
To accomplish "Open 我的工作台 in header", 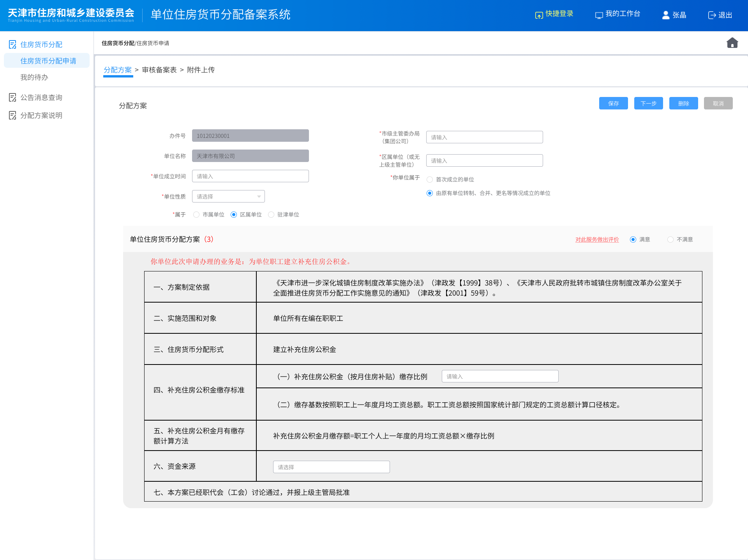I will pyautogui.click(x=623, y=14).
